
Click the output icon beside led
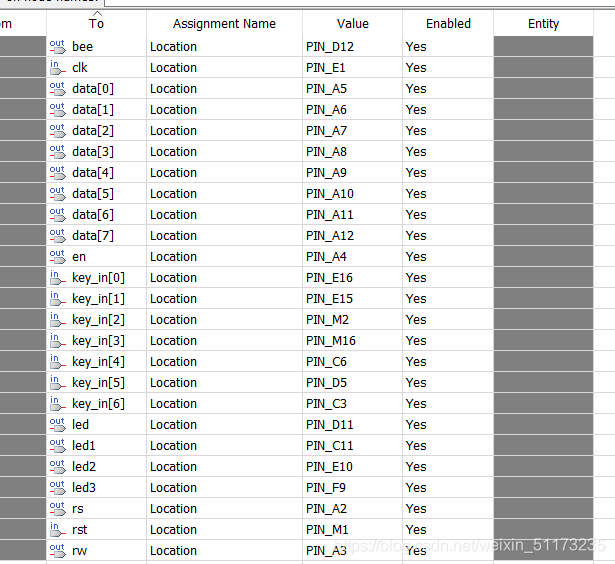58,425
